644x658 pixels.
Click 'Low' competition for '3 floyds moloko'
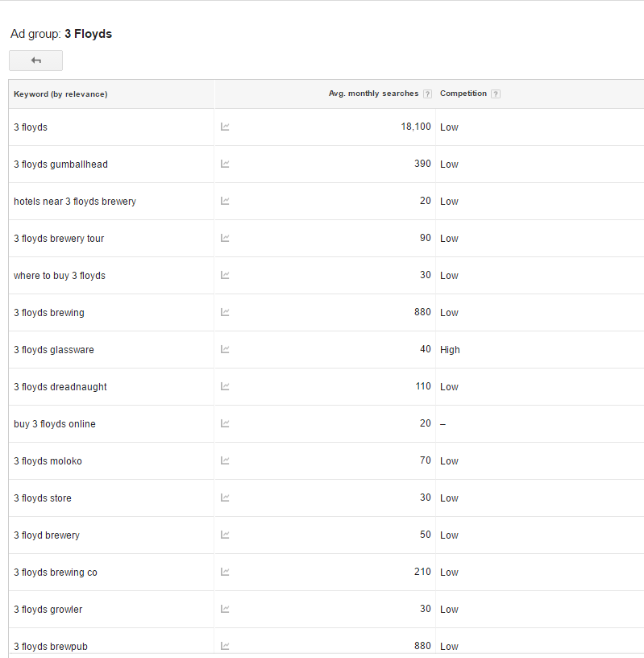point(449,460)
